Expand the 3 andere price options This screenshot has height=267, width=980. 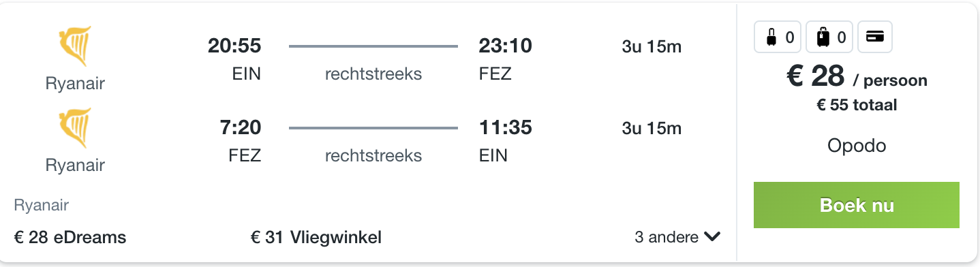[677, 237]
